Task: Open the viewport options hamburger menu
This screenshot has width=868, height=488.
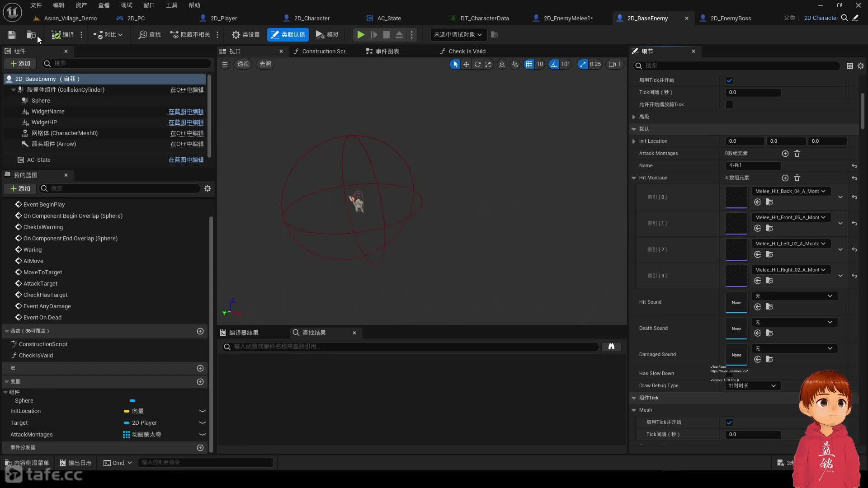Action: coord(225,64)
